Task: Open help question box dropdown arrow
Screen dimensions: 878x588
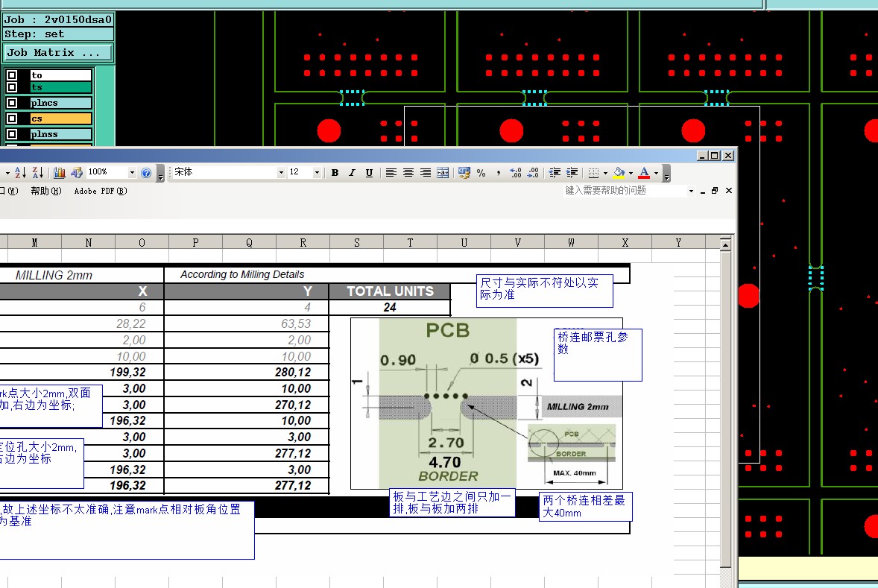Action: 691,191
